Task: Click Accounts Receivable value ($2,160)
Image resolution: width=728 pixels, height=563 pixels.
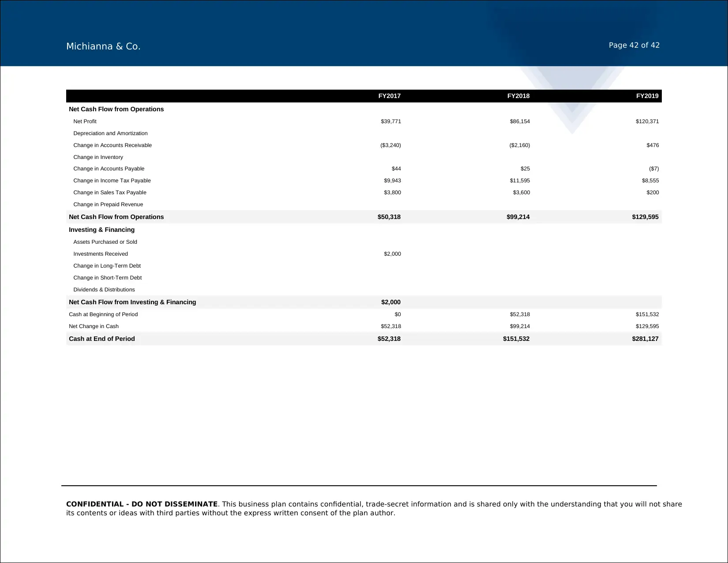Action: [x=519, y=145]
